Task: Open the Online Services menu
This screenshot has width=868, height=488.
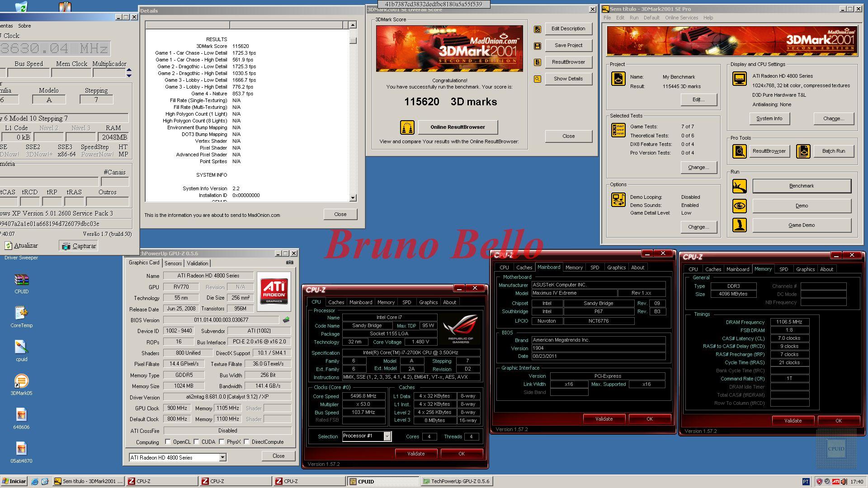Action: [681, 18]
